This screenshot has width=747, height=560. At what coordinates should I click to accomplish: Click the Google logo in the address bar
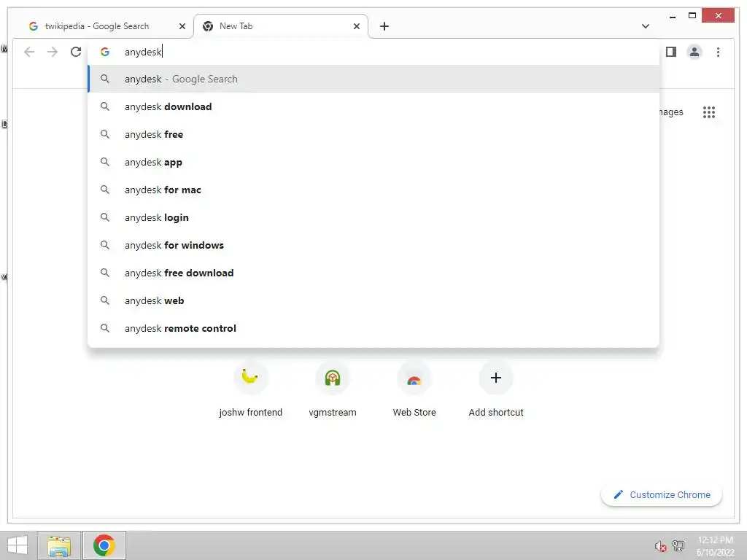105,52
